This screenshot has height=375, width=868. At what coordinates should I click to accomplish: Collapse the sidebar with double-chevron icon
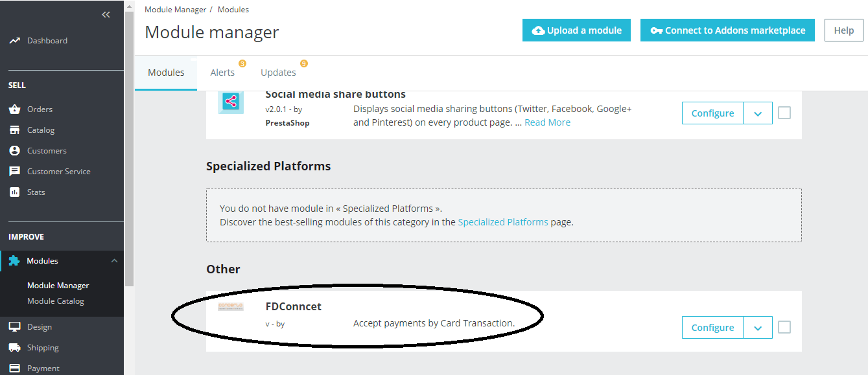[106, 15]
